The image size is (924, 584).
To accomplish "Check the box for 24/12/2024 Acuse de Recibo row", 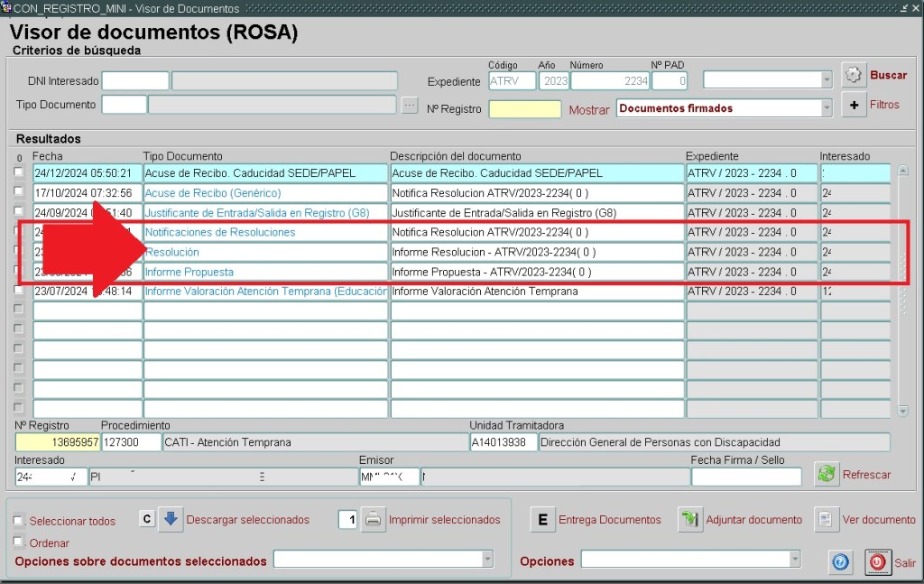I will click(19, 172).
